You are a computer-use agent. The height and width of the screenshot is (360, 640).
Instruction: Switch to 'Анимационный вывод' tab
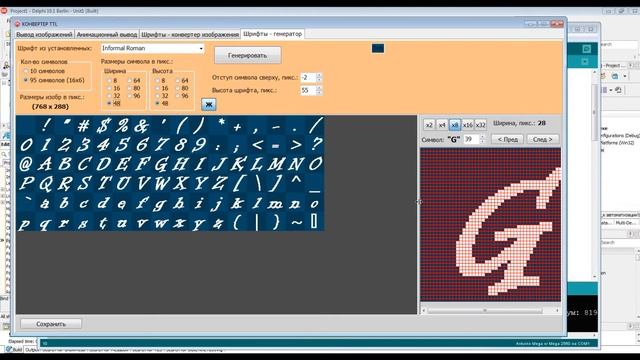tap(107, 35)
